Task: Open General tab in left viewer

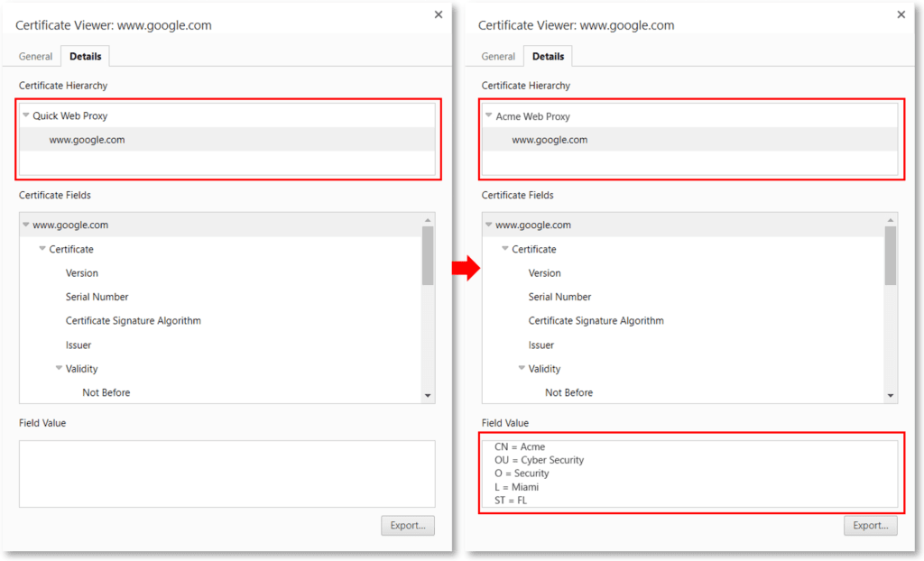Action: click(35, 57)
